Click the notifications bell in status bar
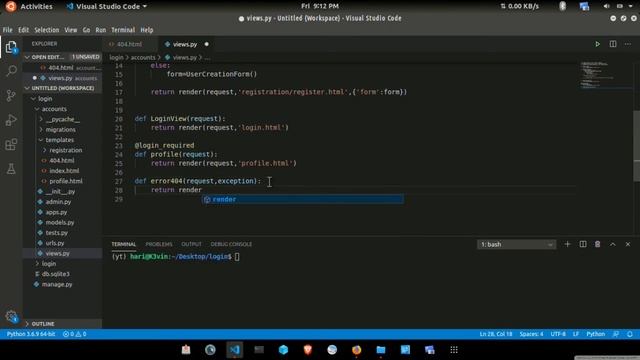640x360 pixels. click(x=630, y=334)
